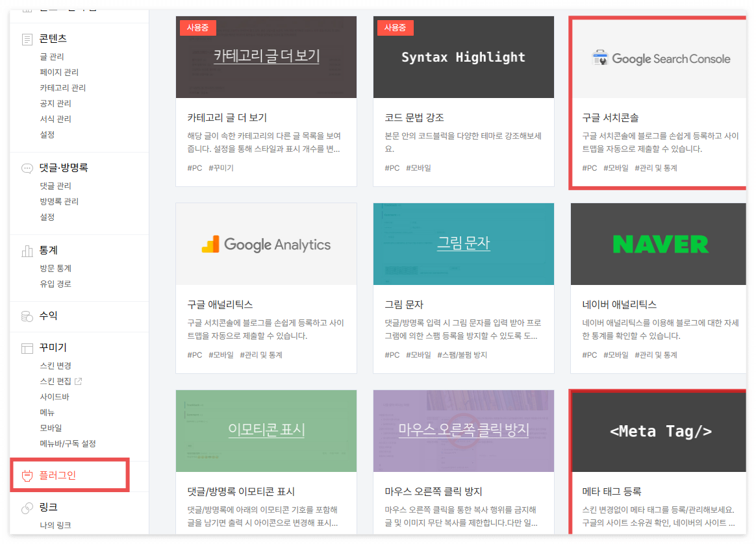Click the 수익 coins icon
This screenshot has height=544, width=756.
27,316
